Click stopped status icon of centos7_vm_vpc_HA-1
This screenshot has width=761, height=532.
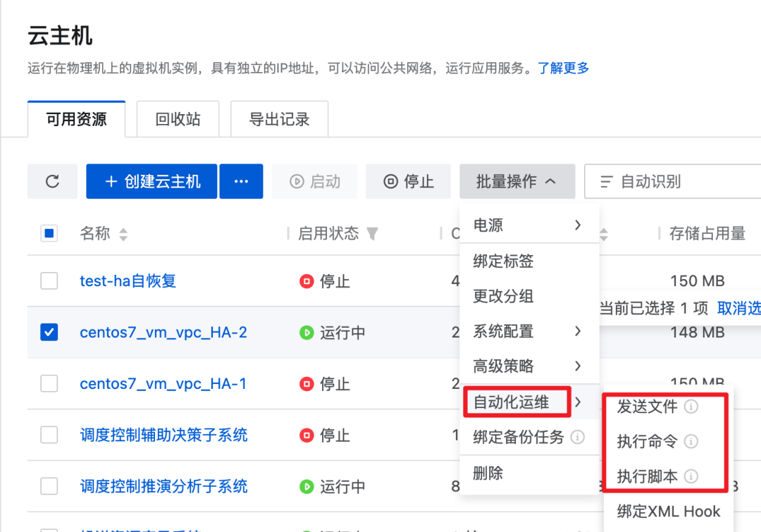pos(307,384)
